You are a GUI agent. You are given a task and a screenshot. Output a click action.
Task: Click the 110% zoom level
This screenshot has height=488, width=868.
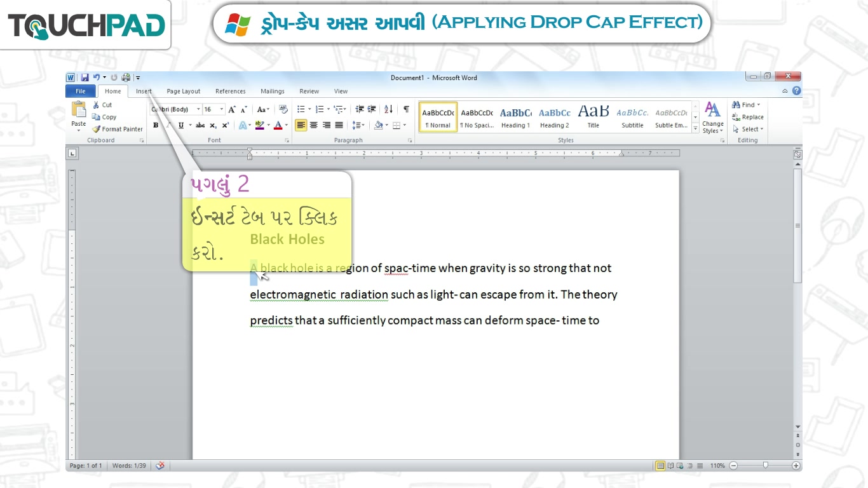717,466
